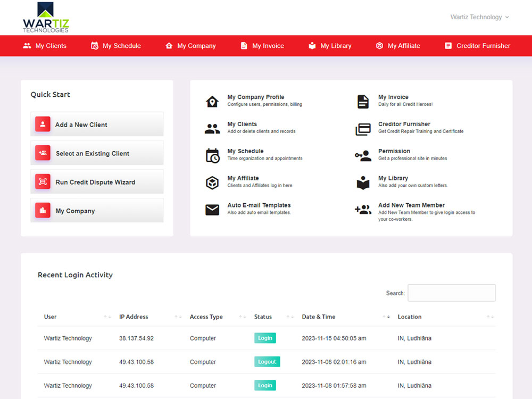
Task: Open Creditor Furnisher nav item
Action: click(x=477, y=46)
